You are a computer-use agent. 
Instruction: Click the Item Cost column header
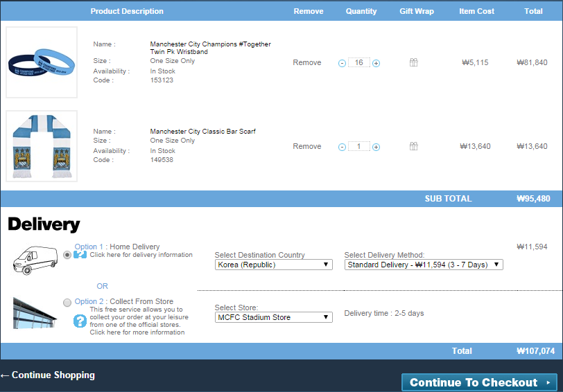click(477, 11)
